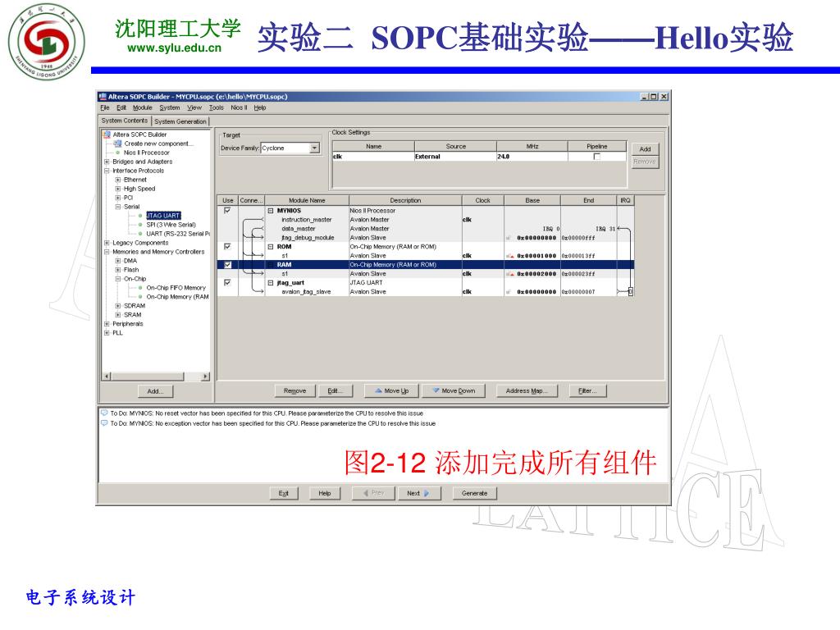Select UART (RS-232 Serial Port) component
840x630 pixels.
(x=178, y=234)
